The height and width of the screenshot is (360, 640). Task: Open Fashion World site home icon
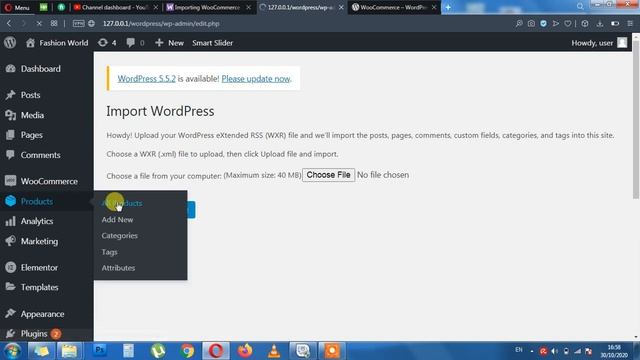pos(30,42)
